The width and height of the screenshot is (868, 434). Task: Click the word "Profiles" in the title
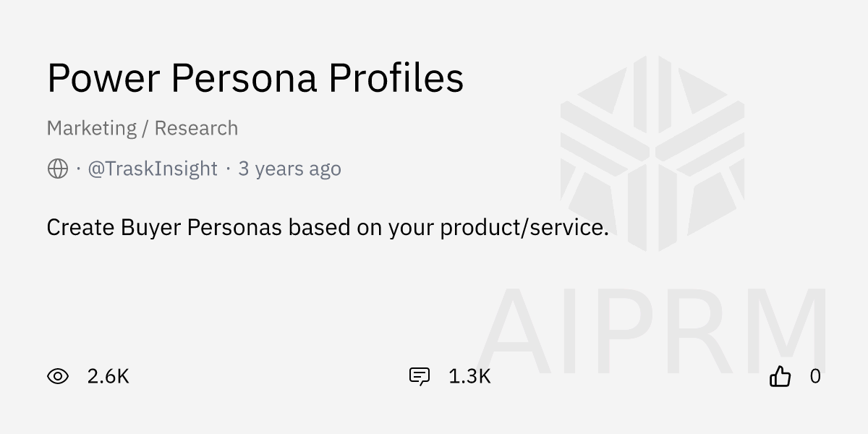tap(396, 78)
